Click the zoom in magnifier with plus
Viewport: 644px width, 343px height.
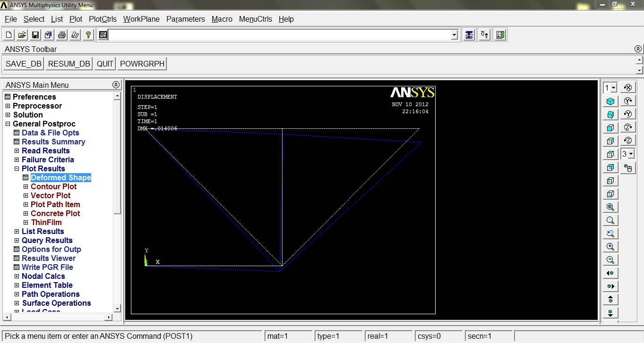coord(610,247)
